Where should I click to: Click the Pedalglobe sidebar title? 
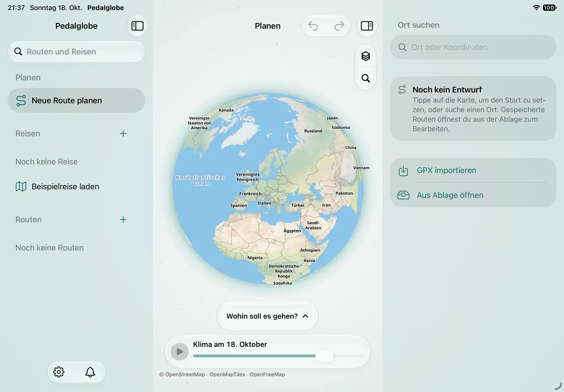[76, 26]
